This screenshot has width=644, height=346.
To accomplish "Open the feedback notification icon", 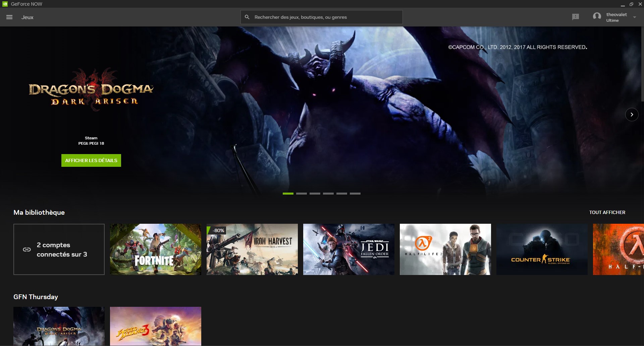I will 576,17.
